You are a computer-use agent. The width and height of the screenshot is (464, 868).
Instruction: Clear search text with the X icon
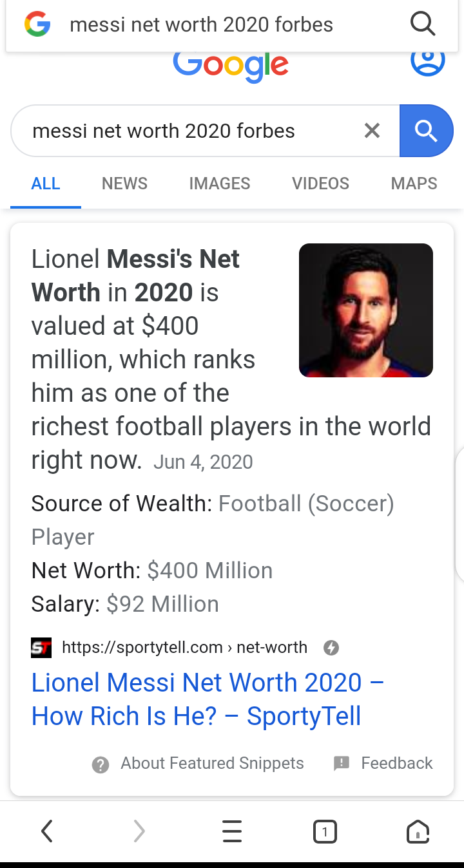(x=372, y=131)
